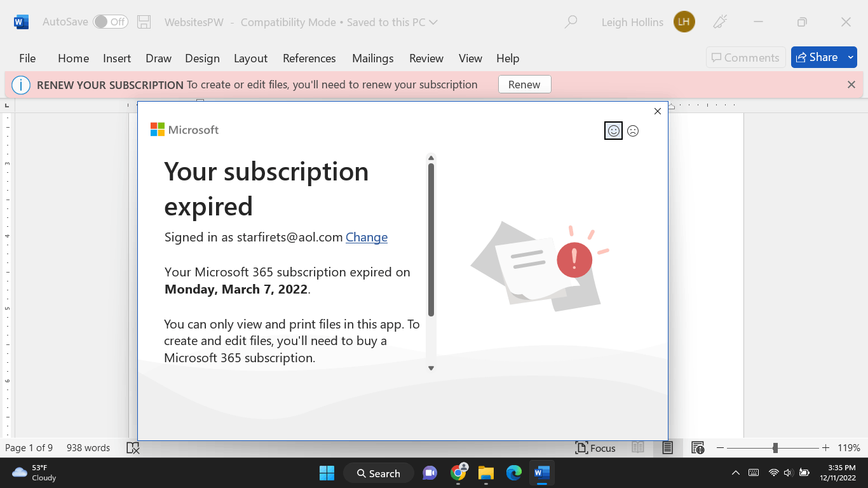Image resolution: width=868 pixels, height=488 pixels.
Task: Click the proofing errors icon in status bar
Action: (x=133, y=448)
